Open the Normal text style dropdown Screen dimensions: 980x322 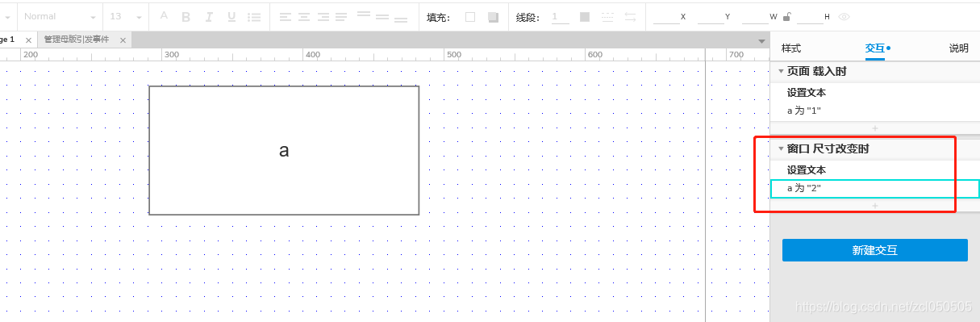coord(59,16)
